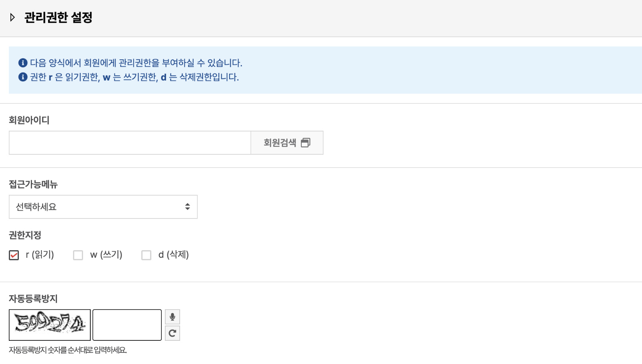Click the popup window icon in 회원검색
The width and height of the screenshot is (642, 364).
[x=306, y=143]
